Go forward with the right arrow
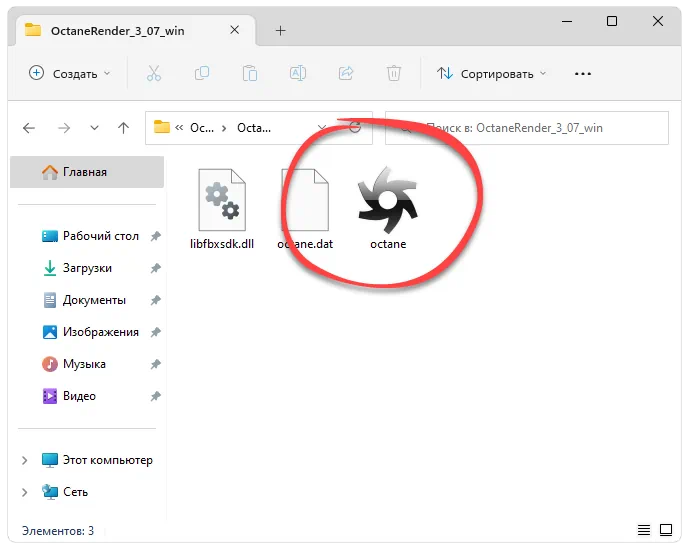Image resolution: width=688 pixels, height=550 pixels. click(x=64, y=128)
